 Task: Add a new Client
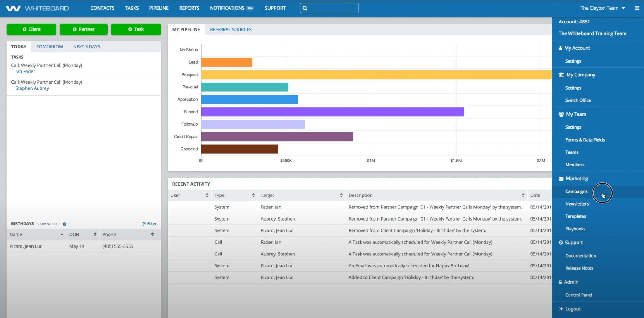[31, 29]
